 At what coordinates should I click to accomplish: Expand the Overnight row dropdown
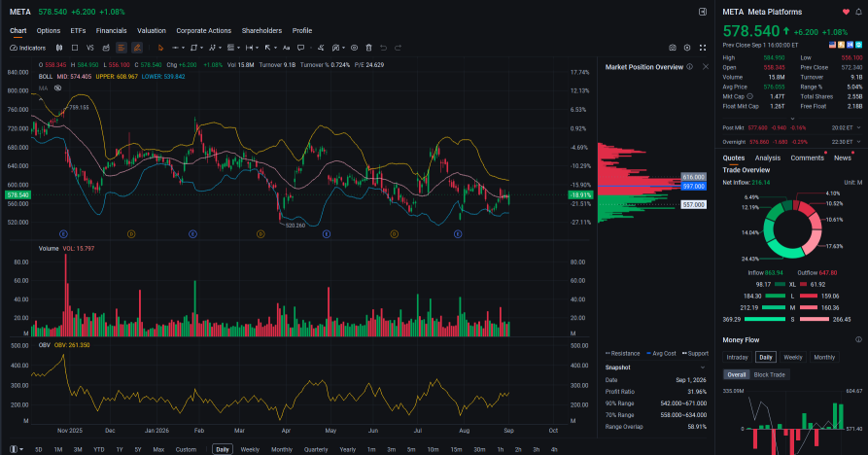click(x=858, y=142)
